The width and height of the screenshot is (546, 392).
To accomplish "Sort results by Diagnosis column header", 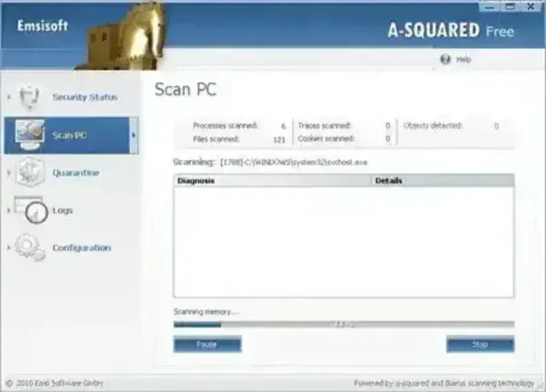I will (x=272, y=181).
